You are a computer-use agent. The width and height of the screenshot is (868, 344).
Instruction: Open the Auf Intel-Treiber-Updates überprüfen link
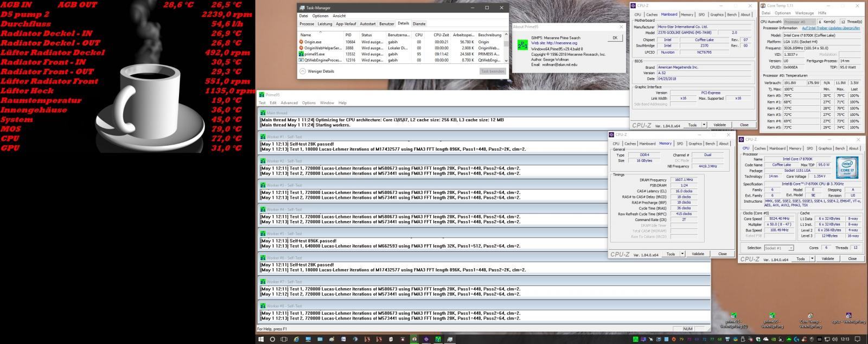pos(831,28)
